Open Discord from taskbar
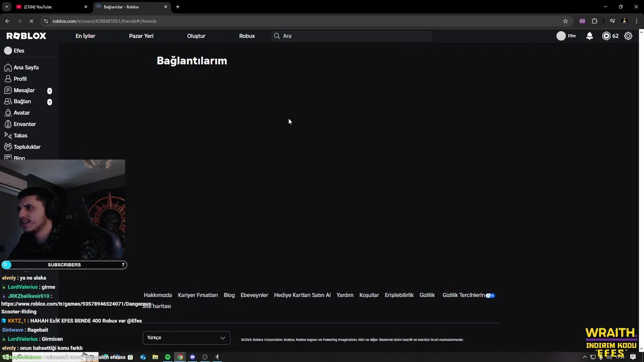 [192, 357]
